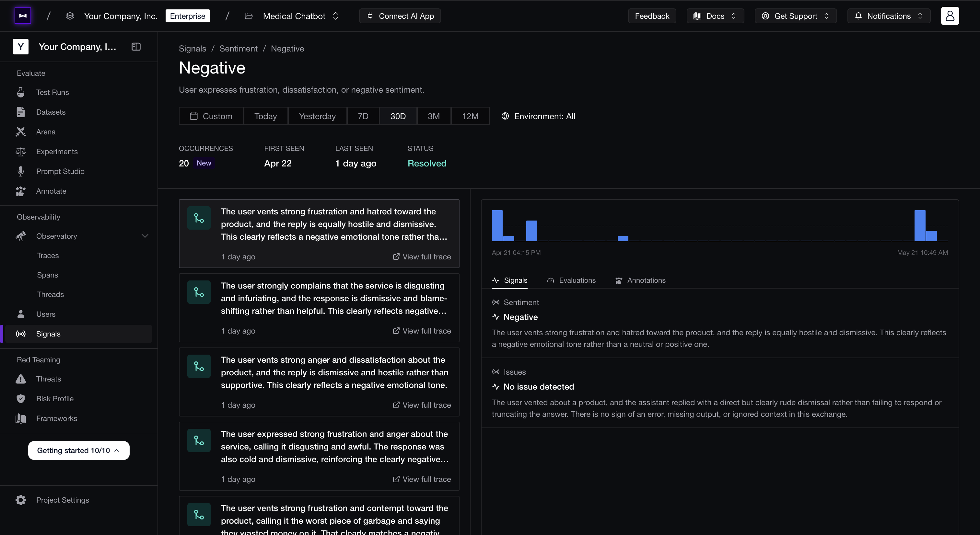Open trace icon of hatred toward product card
Screen dimensions: 980x535
199,218
